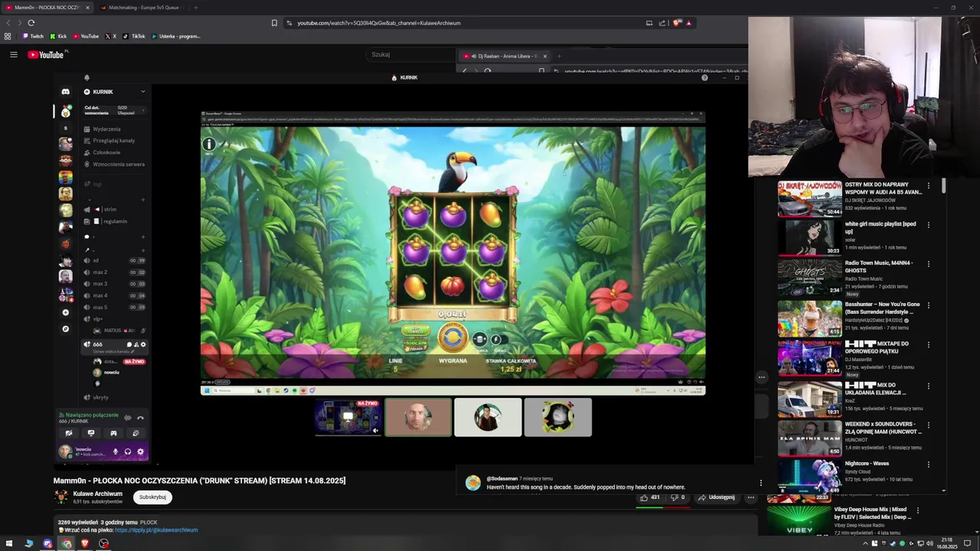The height and width of the screenshot is (551, 980).
Task: Open more options for Basshunter video
Action: pos(929,305)
